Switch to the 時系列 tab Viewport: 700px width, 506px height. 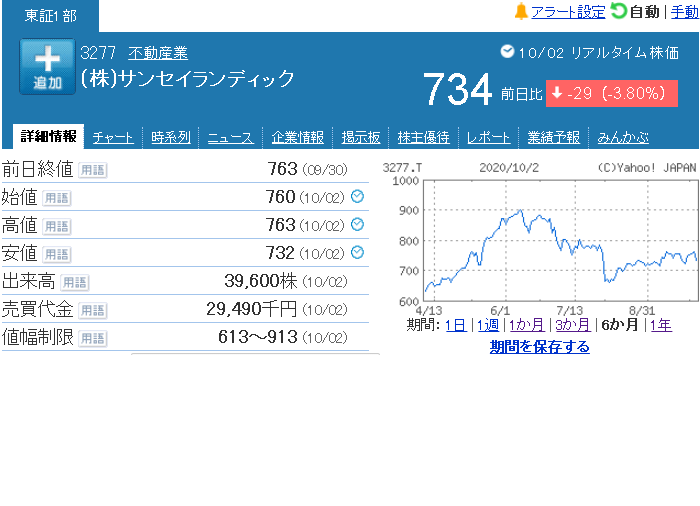171,137
